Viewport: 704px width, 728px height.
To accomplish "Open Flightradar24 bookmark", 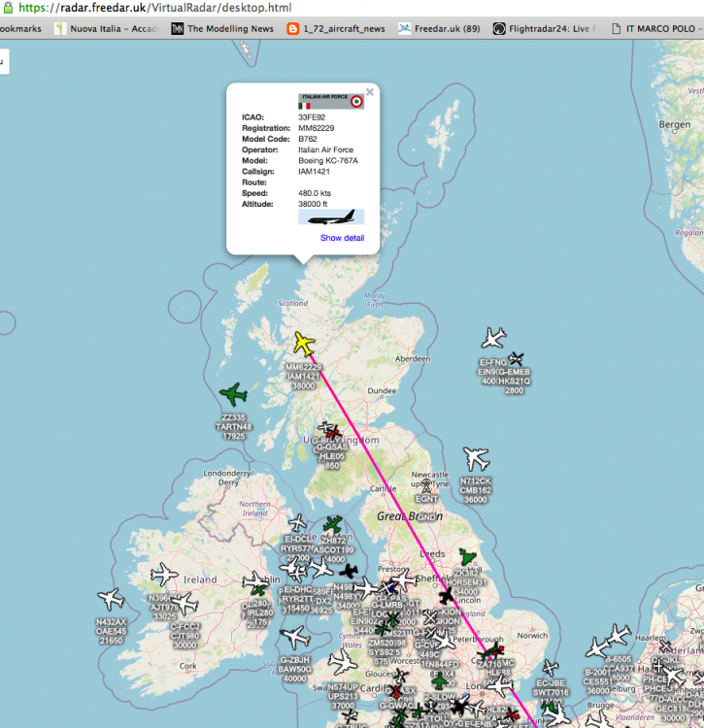I will [x=544, y=28].
